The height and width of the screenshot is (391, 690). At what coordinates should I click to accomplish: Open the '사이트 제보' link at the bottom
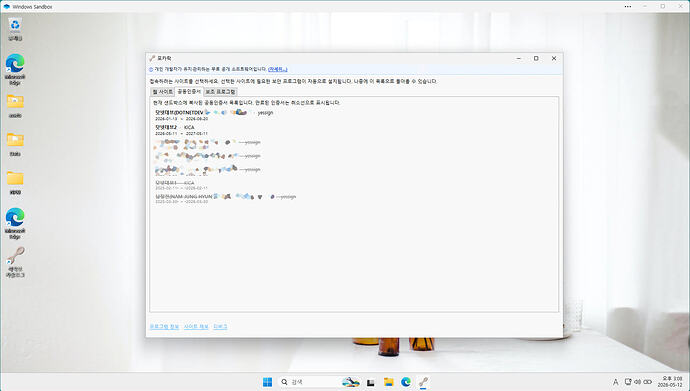(x=196, y=327)
